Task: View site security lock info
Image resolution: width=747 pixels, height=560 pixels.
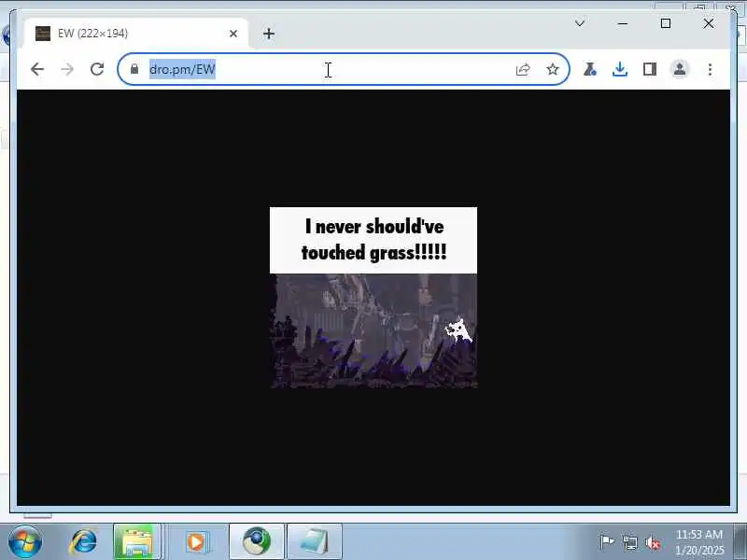Action: pos(134,69)
